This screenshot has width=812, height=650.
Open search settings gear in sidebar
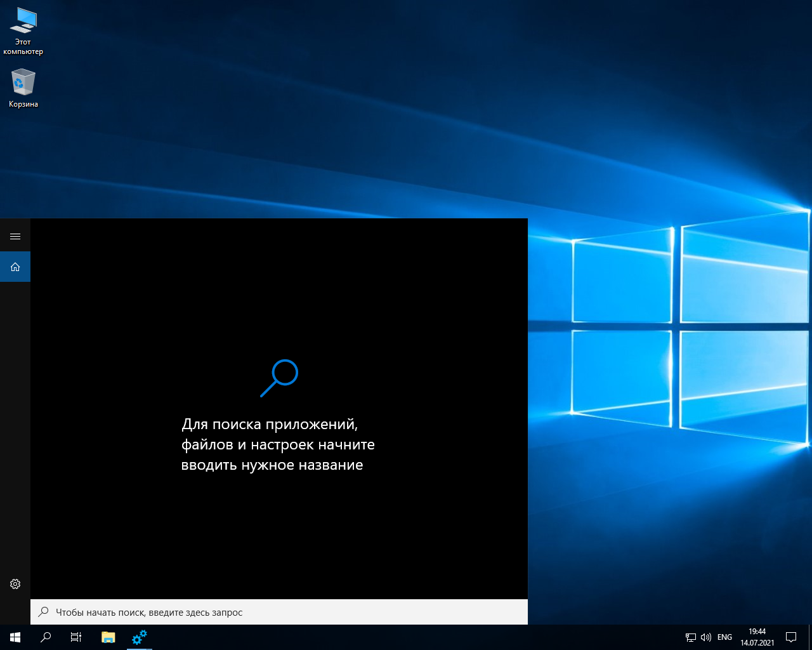(x=15, y=584)
